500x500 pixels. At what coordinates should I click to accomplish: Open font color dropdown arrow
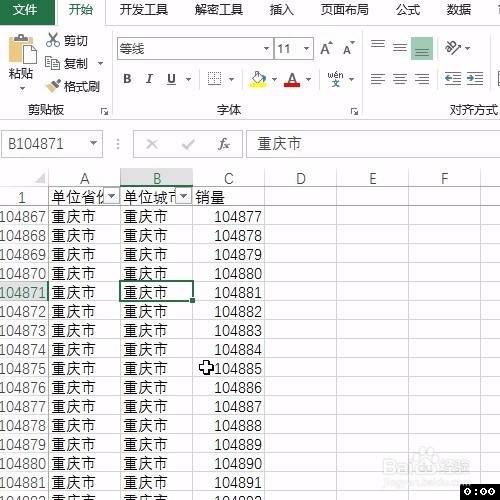pos(308,79)
